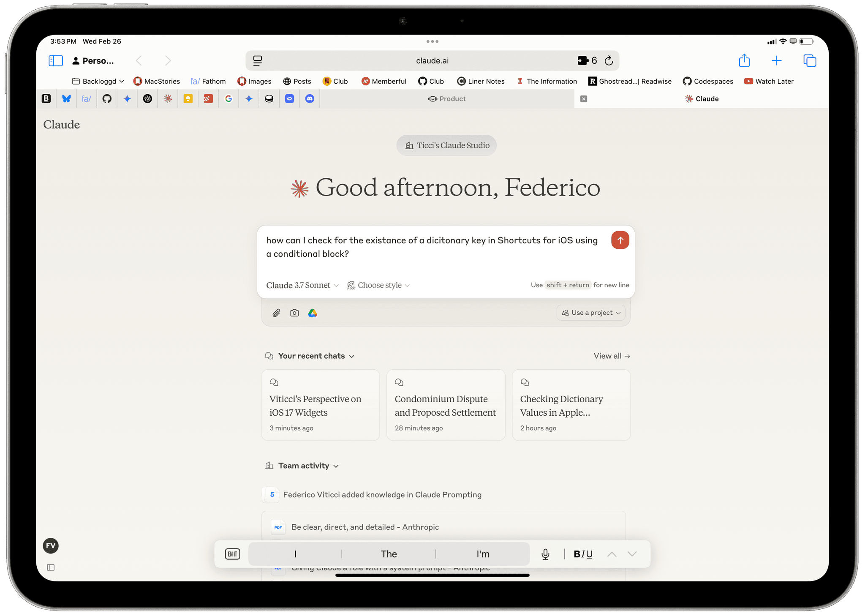Viewport: 865px width, 616px height.
Task: Open the Safari profile switcher
Action: [x=93, y=61]
